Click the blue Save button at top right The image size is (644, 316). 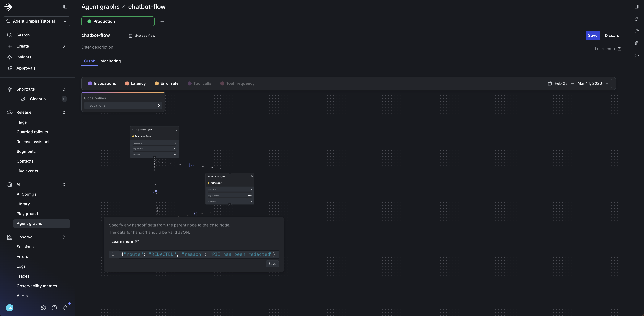[x=592, y=36]
